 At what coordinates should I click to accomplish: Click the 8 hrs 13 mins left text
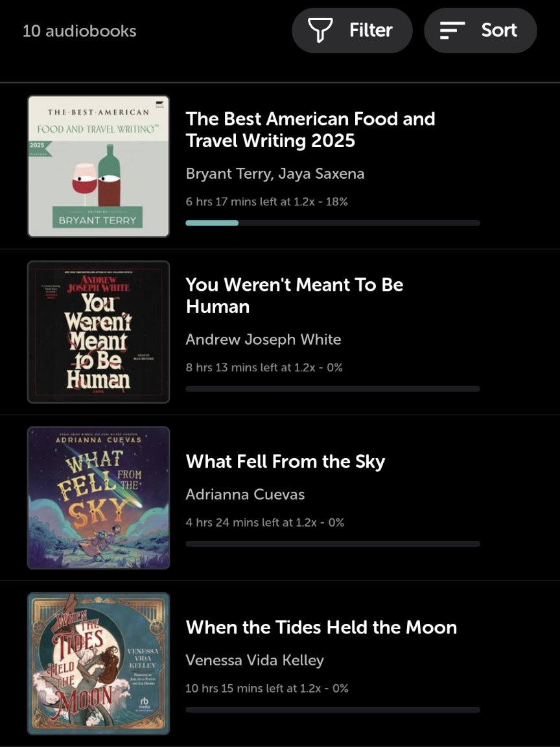tap(264, 367)
